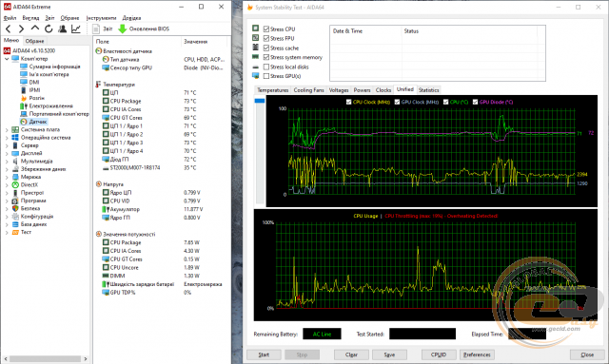The height and width of the screenshot is (364, 609).
Task: Expand the Системна плата node
Action: coord(7,129)
